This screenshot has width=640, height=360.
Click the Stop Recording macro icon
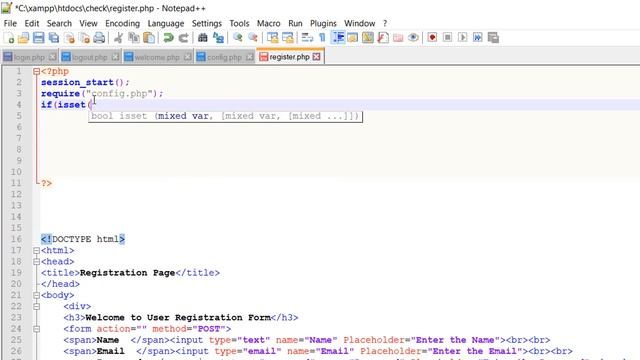click(x=447, y=38)
